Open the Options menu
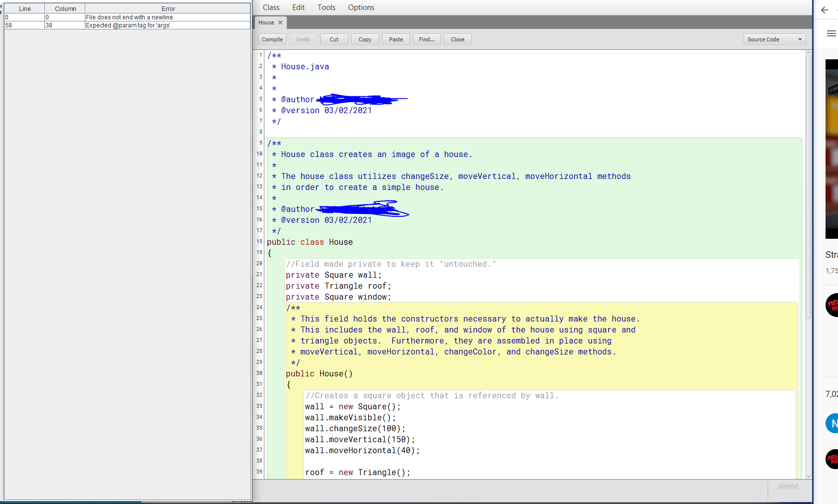Viewport: 838px width, 504px height. 361,7
